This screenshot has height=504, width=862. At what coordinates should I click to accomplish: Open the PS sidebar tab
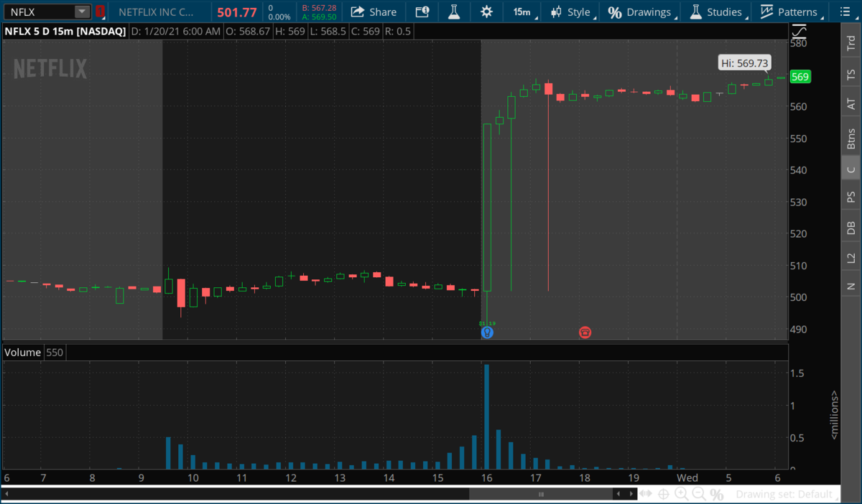[x=851, y=196]
